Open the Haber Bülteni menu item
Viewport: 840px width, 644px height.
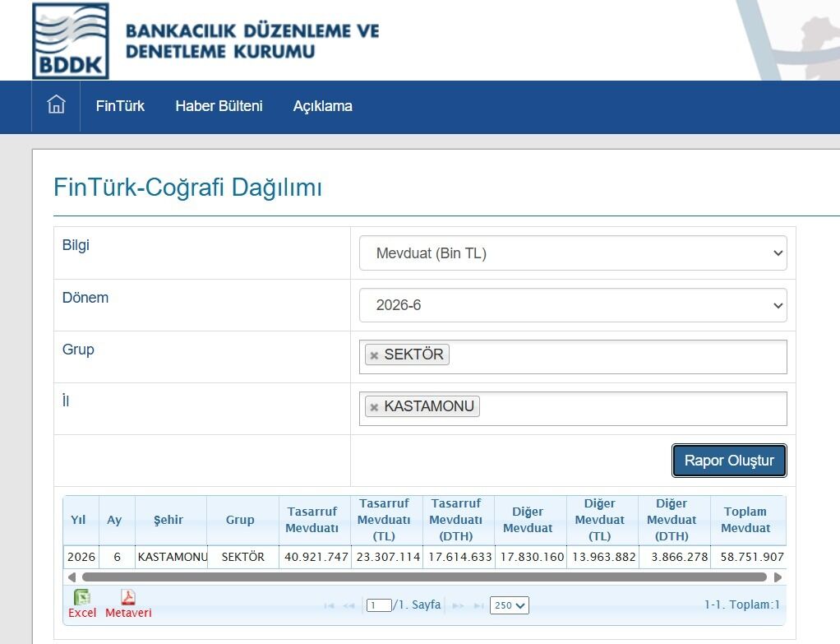(219, 106)
